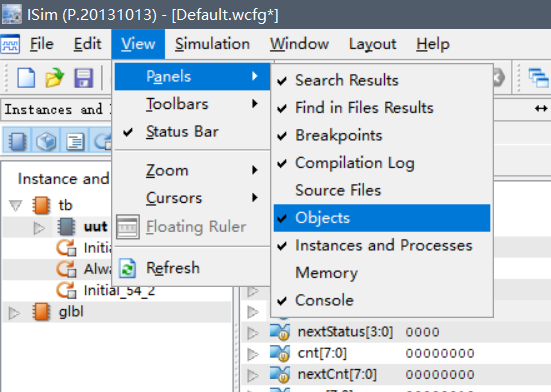Toggle the Console panel
Viewport: 551px width, 392px height.
(x=382, y=300)
